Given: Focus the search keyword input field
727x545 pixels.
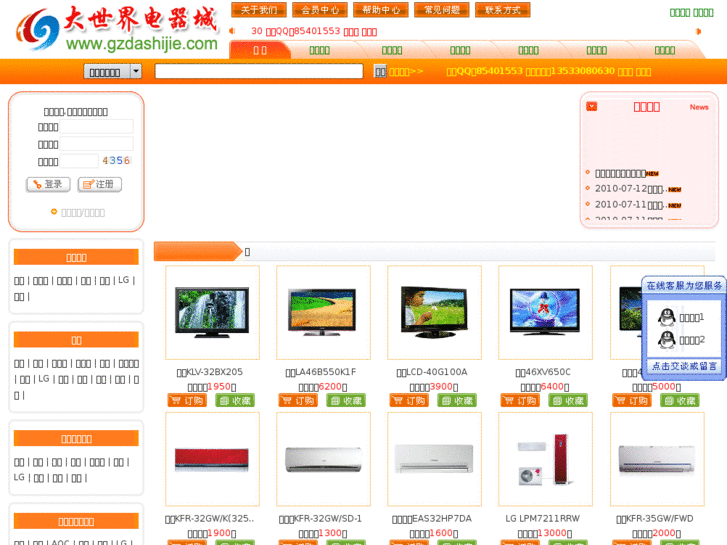Looking at the screenshot, I should pyautogui.click(x=259, y=71).
